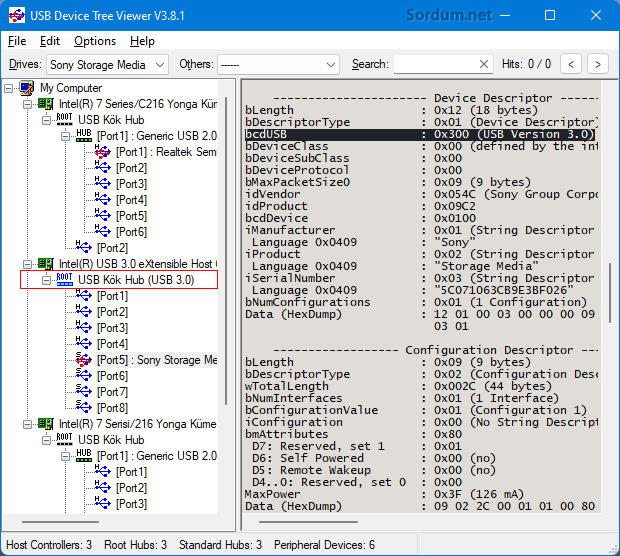Open the File menu
Image resolution: width=620 pixels, height=556 pixels.
pos(17,41)
